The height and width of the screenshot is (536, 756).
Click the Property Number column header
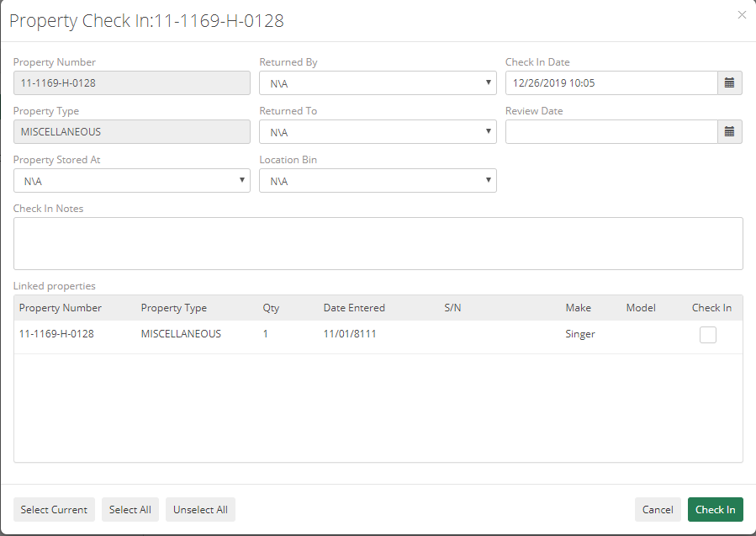61,308
